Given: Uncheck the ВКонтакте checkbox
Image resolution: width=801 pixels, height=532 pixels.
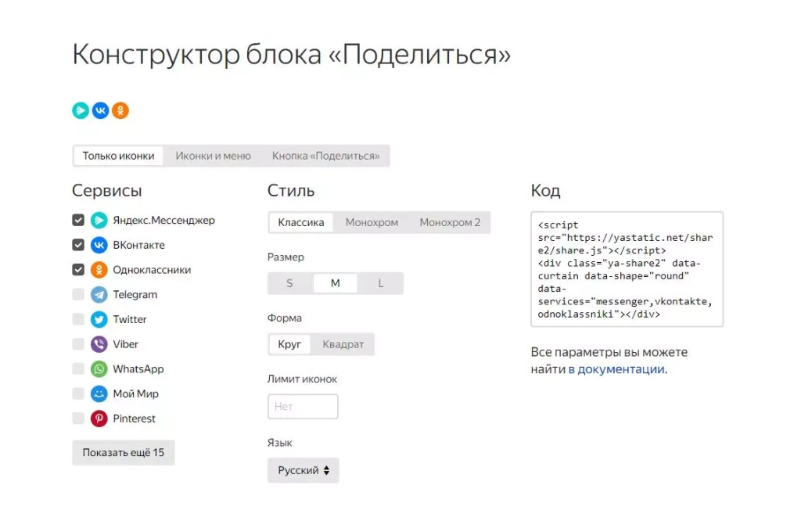Looking at the screenshot, I should tap(78, 245).
